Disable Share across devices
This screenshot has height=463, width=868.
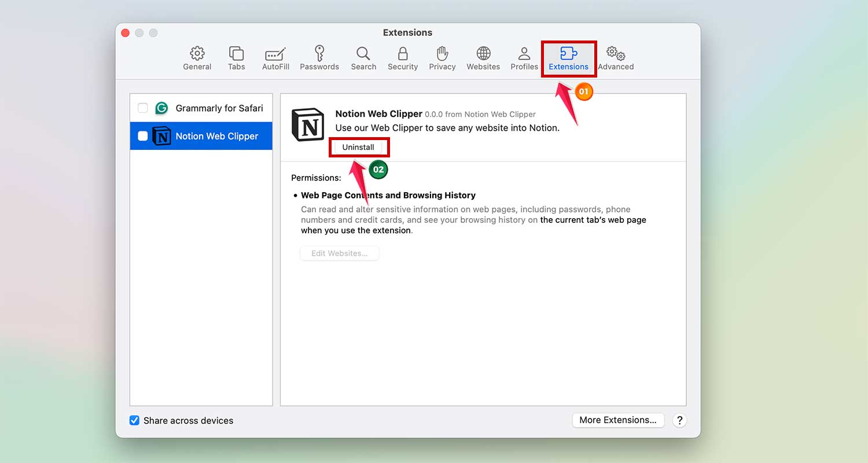coord(134,420)
